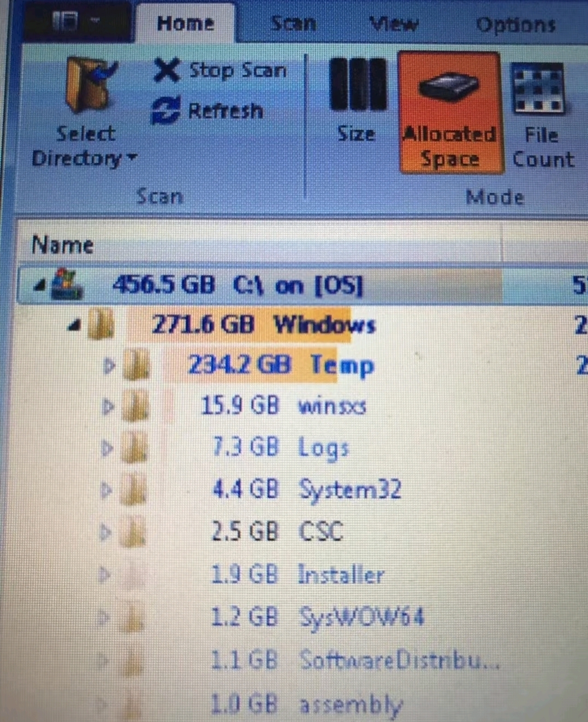Open the View ribbon tab

tap(394, 23)
